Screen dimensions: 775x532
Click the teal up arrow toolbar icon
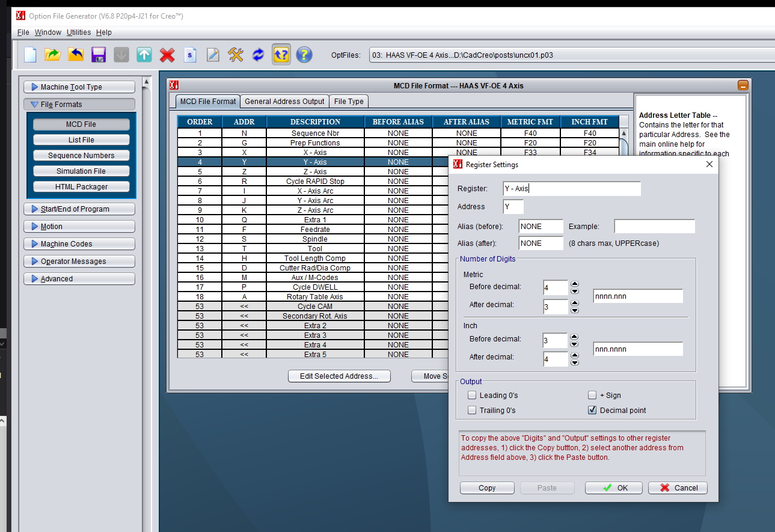[x=144, y=55]
